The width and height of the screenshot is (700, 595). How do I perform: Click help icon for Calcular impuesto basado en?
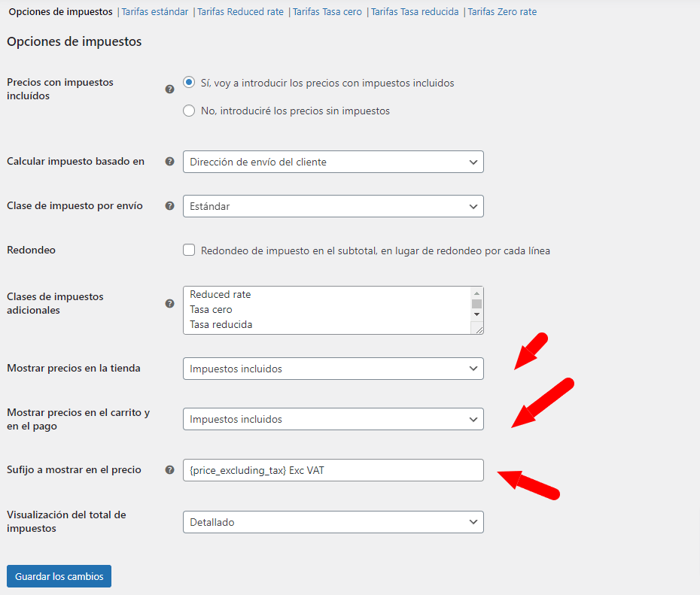pyautogui.click(x=169, y=162)
